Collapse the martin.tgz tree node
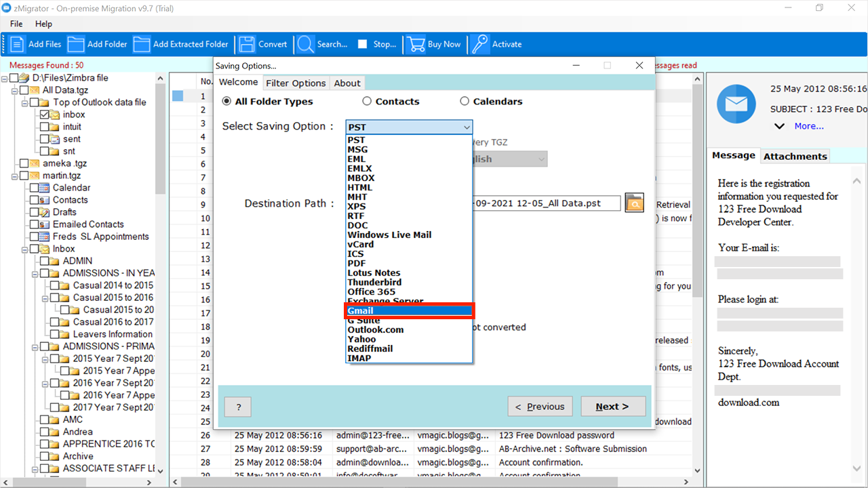The height and width of the screenshot is (488, 868). click(x=15, y=176)
